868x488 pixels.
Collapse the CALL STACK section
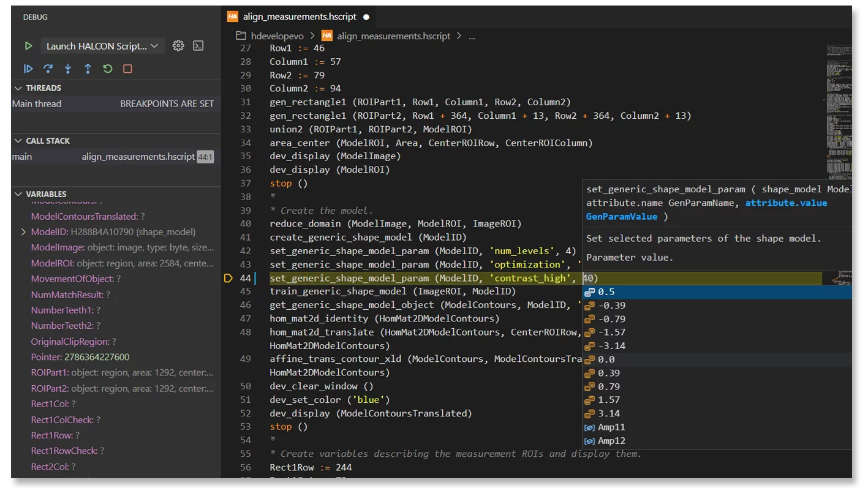tap(19, 141)
